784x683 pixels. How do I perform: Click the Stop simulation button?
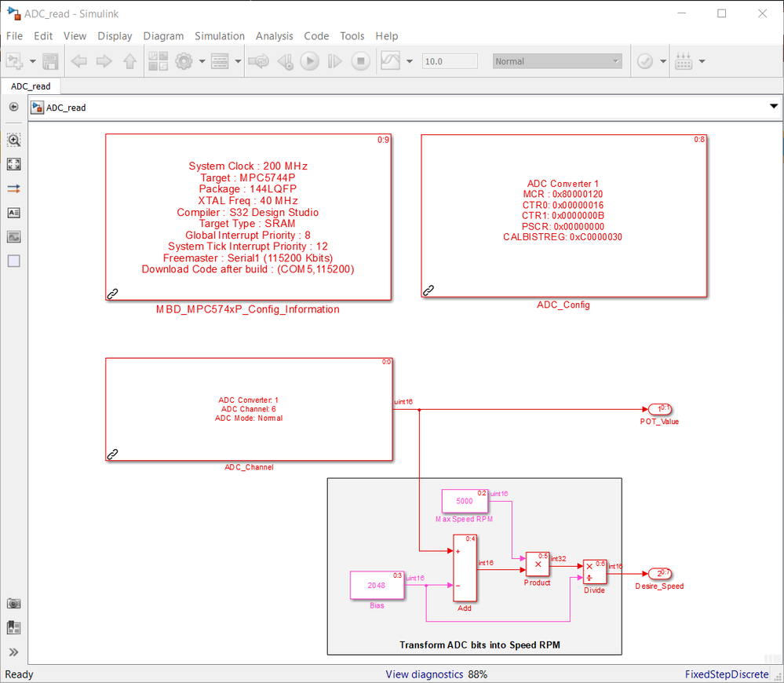(360, 61)
